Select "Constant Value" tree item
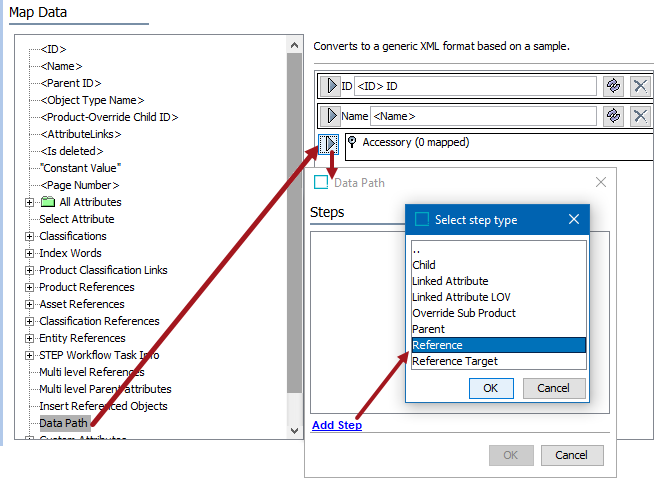 [x=81, y=169]
